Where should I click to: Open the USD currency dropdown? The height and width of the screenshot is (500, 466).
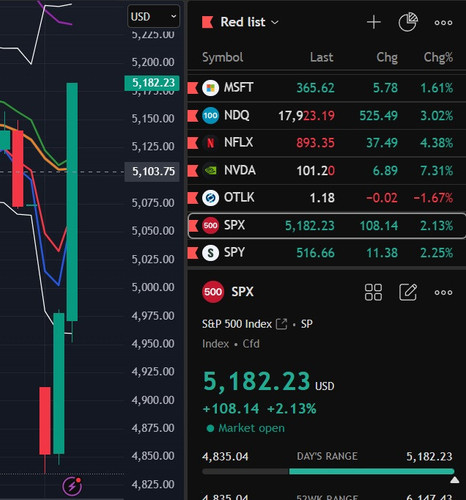153,16
